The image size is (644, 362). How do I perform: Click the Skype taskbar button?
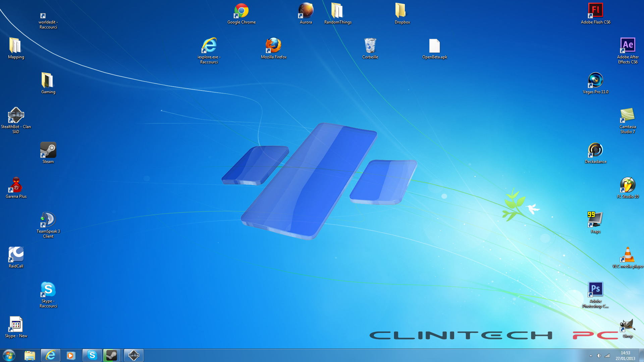coord(92,355)
